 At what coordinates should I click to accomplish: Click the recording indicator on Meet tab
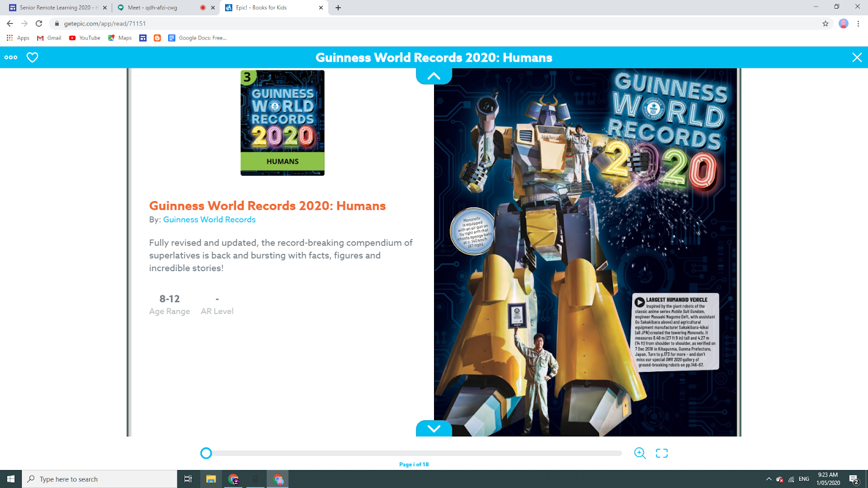click(203, 8)
